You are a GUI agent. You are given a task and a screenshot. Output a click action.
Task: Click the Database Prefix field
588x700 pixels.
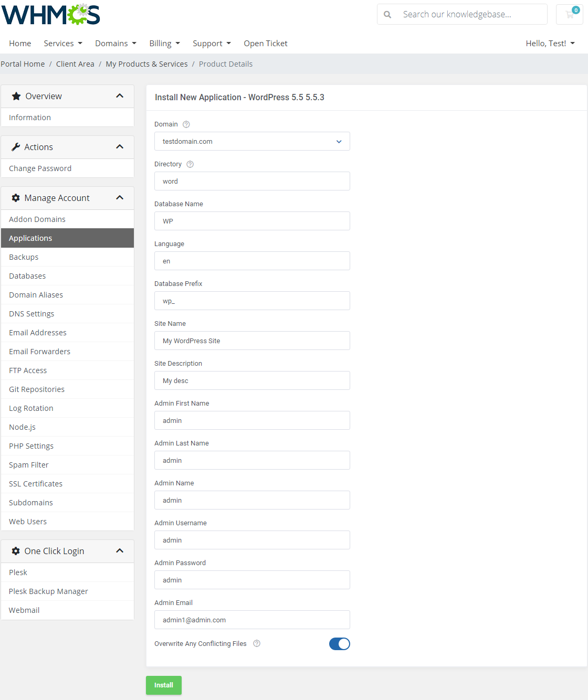[252, 301]
